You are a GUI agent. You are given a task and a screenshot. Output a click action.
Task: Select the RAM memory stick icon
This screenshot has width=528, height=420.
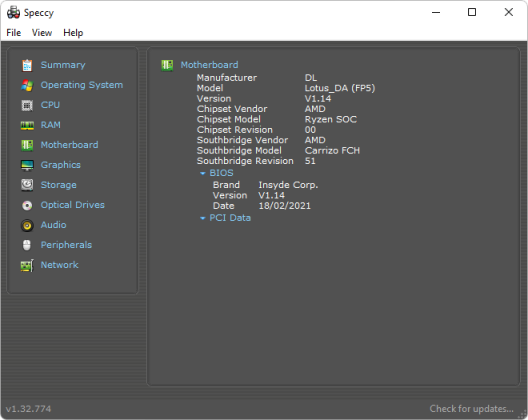coord(27,125)
